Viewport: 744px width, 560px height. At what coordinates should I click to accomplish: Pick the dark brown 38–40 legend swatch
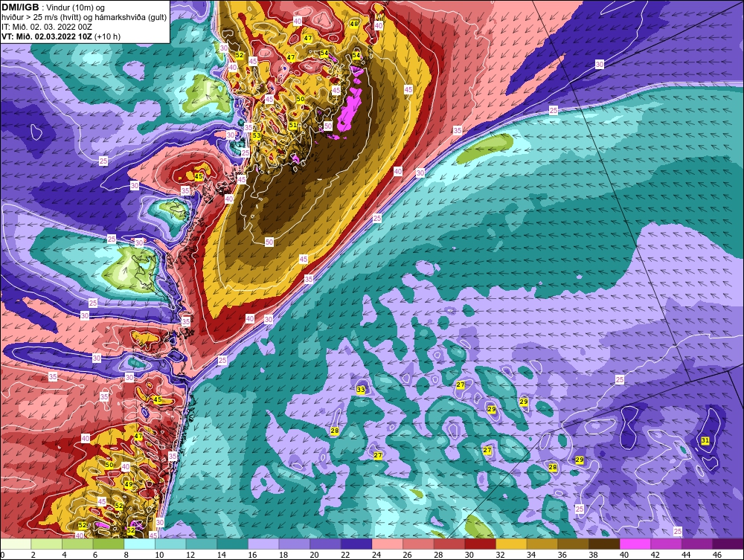tap(604, 544)
